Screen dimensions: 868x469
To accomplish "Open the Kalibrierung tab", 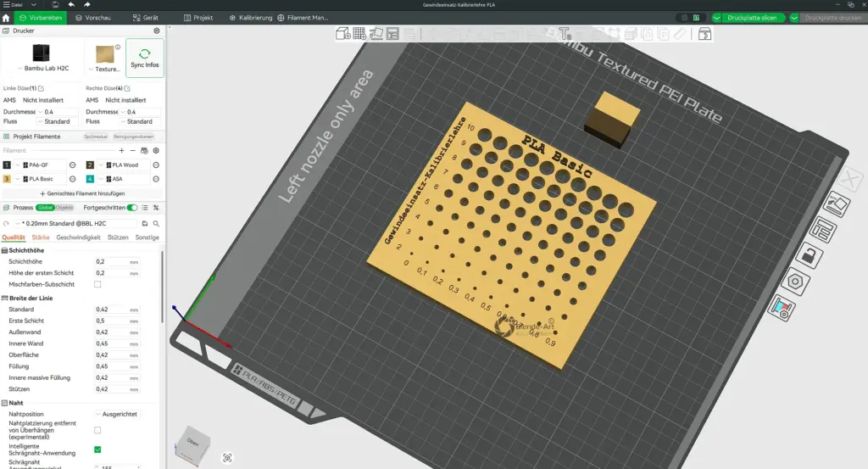I will [x=251, y=18].
